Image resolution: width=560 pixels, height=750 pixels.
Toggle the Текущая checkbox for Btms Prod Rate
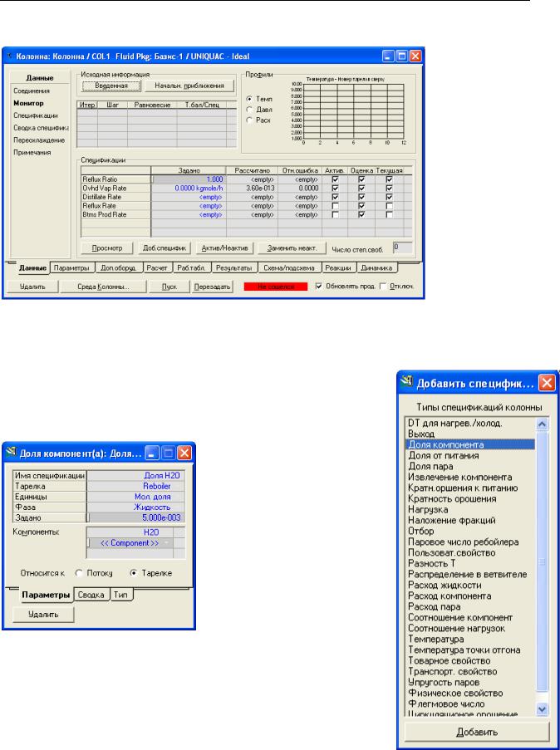pos(389,215)
